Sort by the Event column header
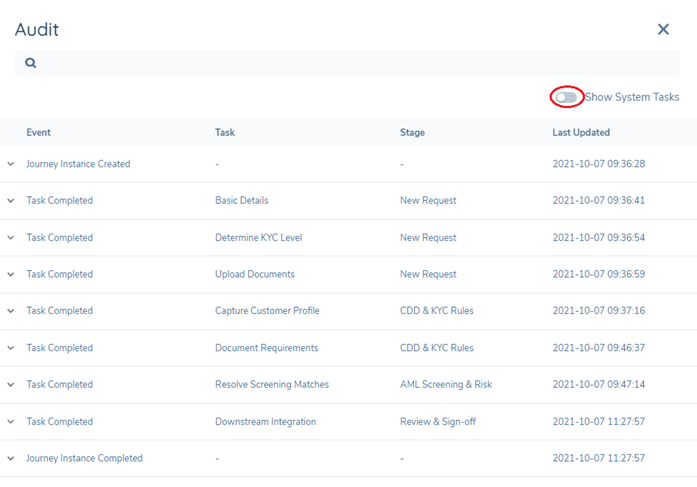Image resolution: width=697 pixels, height=487 pixels. pyautogui.click(x=38, y=132)
